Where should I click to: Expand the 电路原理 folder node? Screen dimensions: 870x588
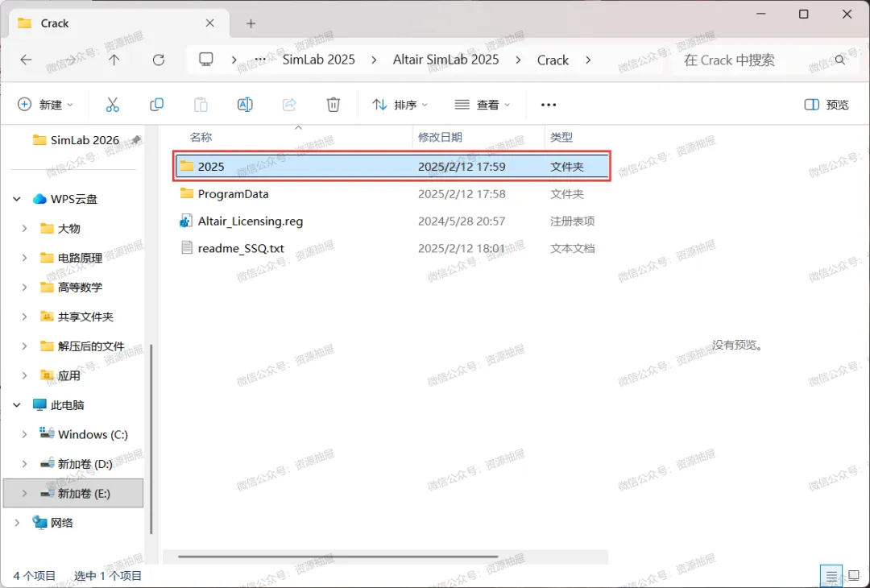[x=24, y=258]
